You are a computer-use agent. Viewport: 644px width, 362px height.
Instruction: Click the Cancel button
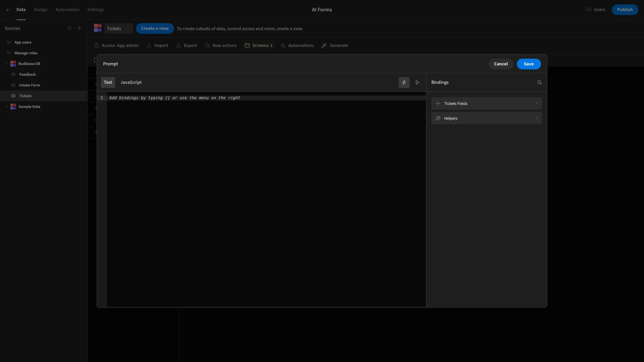(501, 64)
